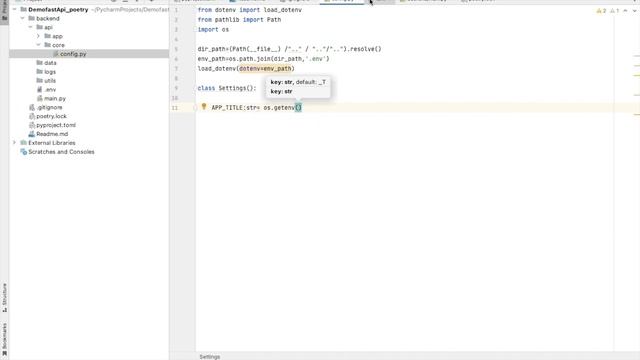Expand the External Libraries node

coord(15,143)
